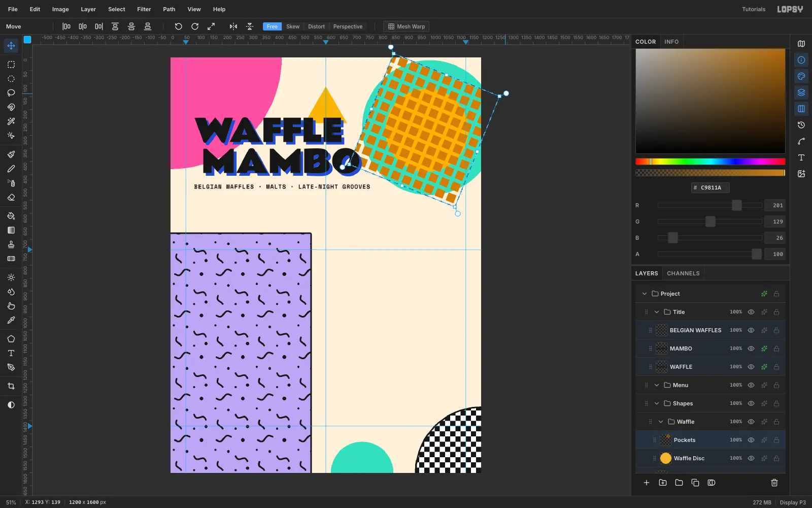Screen dimensions: 812x508
Task: Select the Crop tool
Action: coord(11,386)
